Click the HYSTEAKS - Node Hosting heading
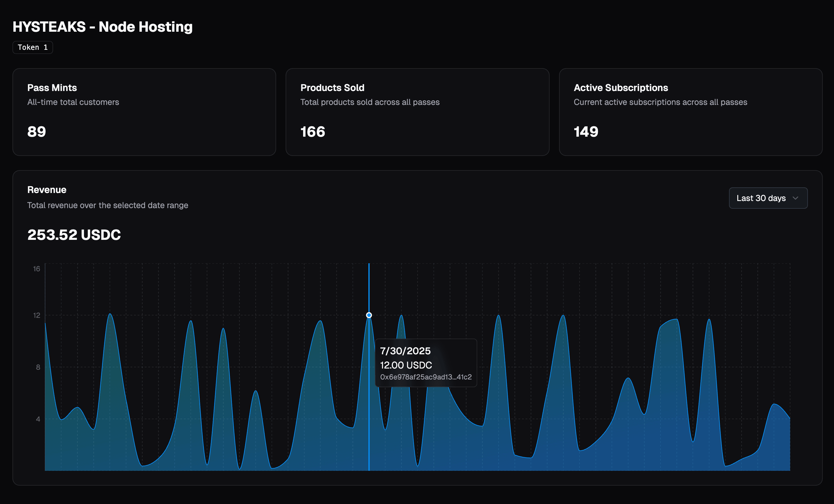 coord(103,26)
